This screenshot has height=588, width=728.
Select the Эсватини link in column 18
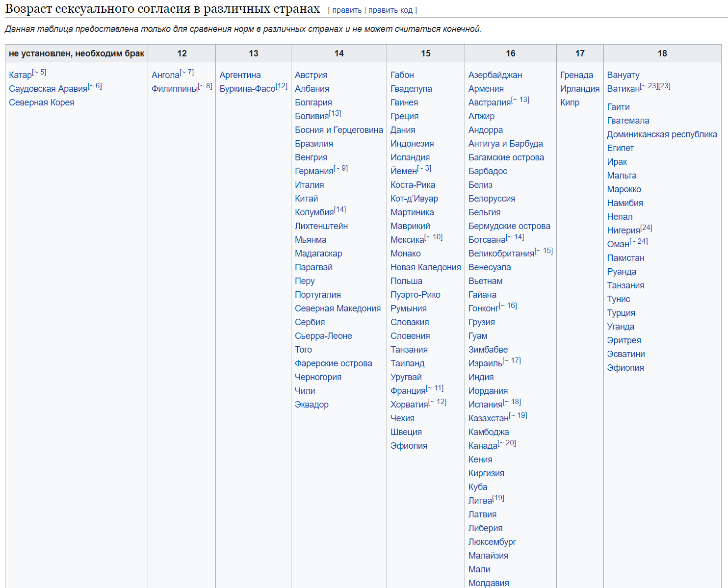click(625, 354)
